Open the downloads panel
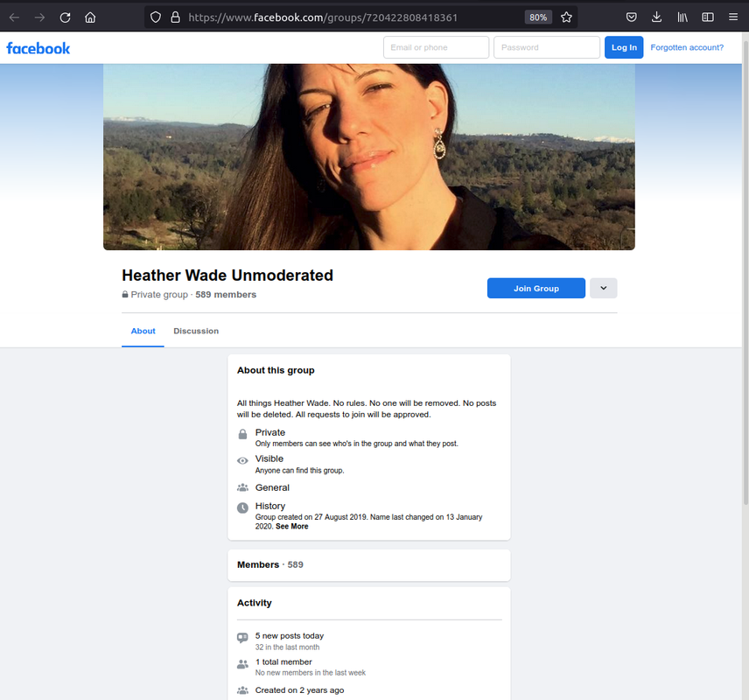Image resolution: width=749 pixels, height=700 pixels. tap(657, 17)
